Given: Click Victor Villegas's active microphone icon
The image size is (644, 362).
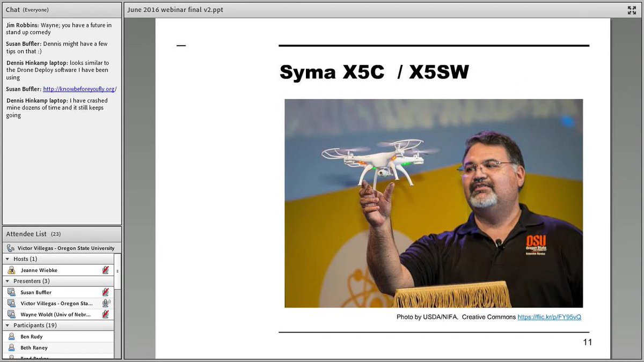Looking at the screenshot, I should coord(106,303).
